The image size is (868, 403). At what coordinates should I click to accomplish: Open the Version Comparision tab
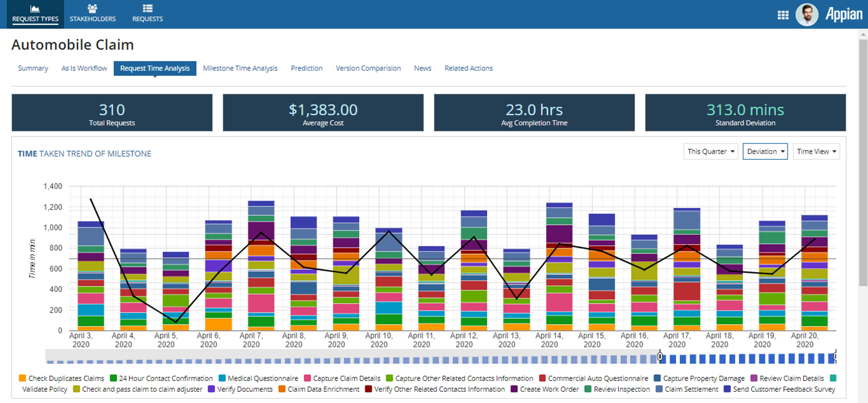368,68
